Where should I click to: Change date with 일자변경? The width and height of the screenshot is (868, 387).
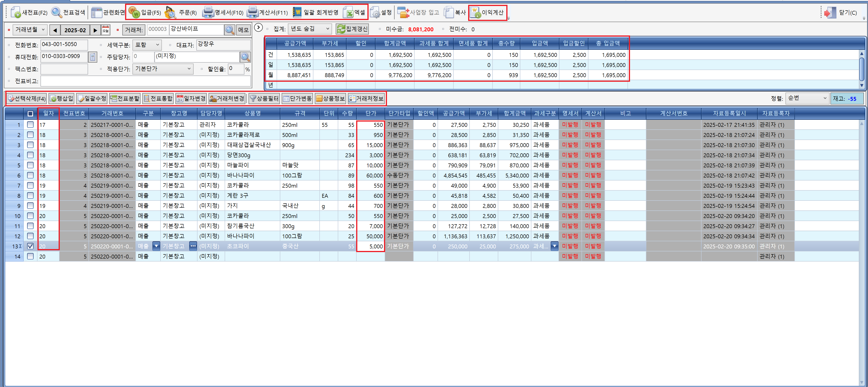(x=191, y=99)
